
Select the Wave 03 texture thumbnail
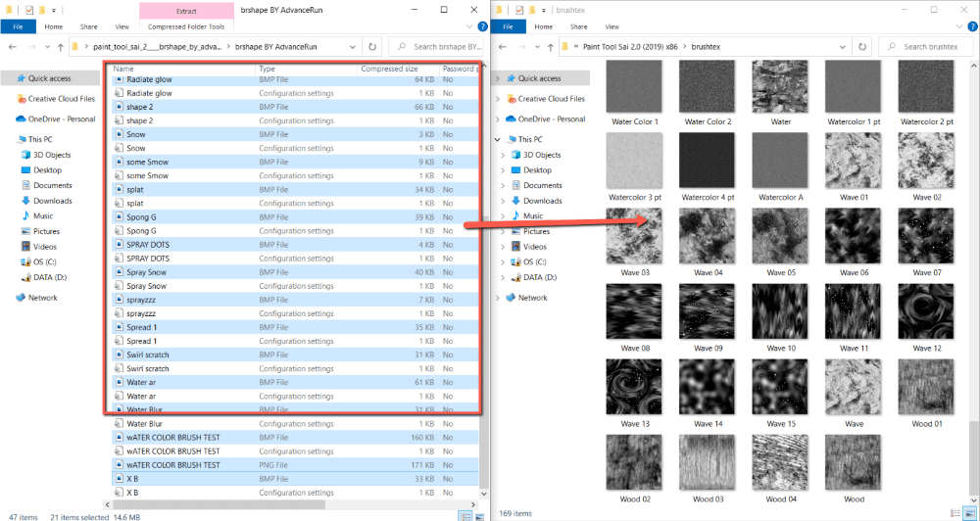click(634, 237)
